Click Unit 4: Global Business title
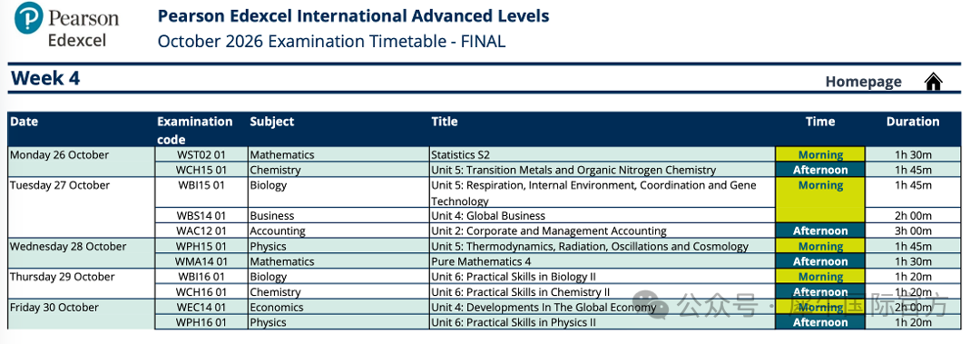This screenshot has height=344, width=980. click(602, 216)
